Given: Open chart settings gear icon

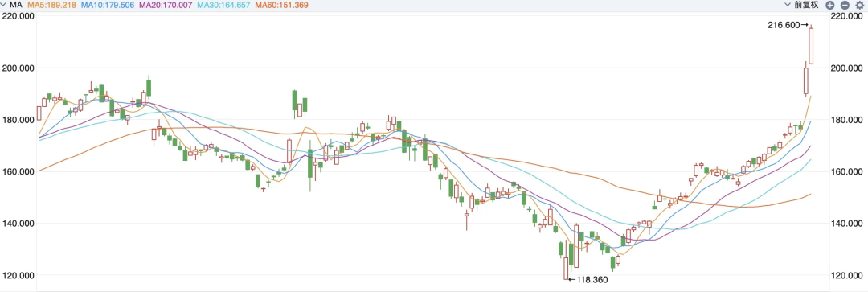Looking at the screenshot, I should coord(860,5).
